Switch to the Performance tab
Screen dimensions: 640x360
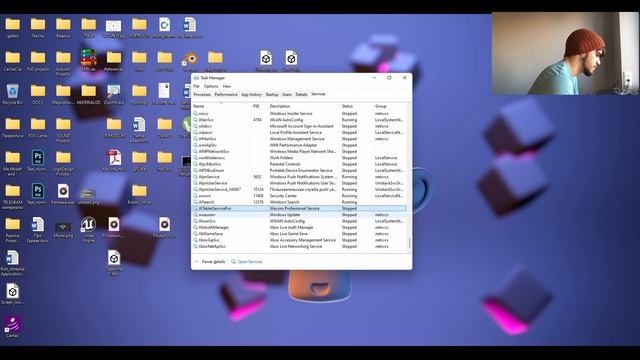226,94
